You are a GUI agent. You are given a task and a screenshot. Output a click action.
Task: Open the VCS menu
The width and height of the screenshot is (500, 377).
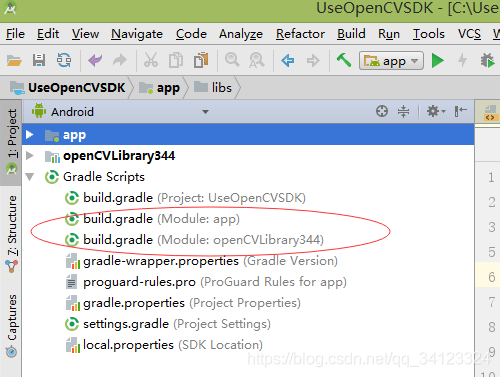pyautogui.click(x=469, y=34)
